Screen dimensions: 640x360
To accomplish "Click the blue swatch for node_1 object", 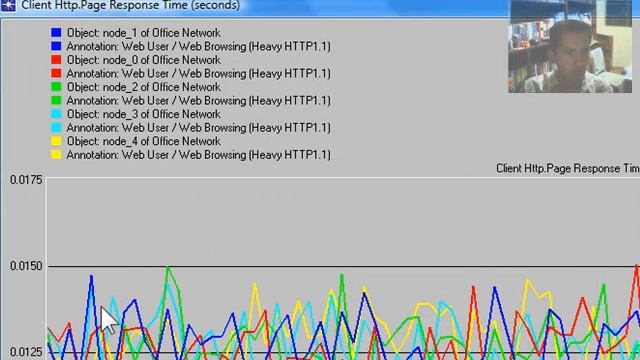I will [56, 32].
